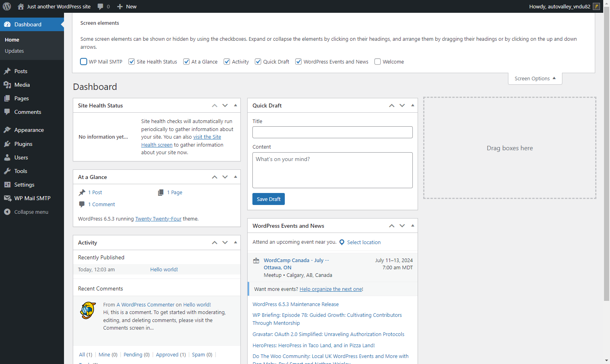Click Help organize the next one link
Screen dimensions: 610x364
point(331,289)
